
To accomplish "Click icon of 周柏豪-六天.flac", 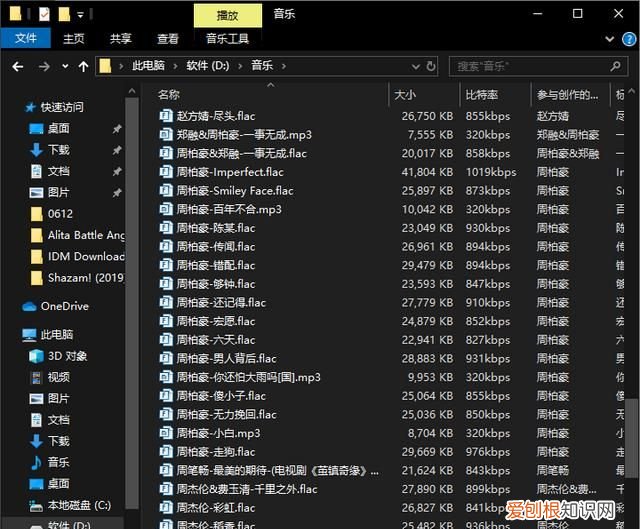I will click(166, 340).
